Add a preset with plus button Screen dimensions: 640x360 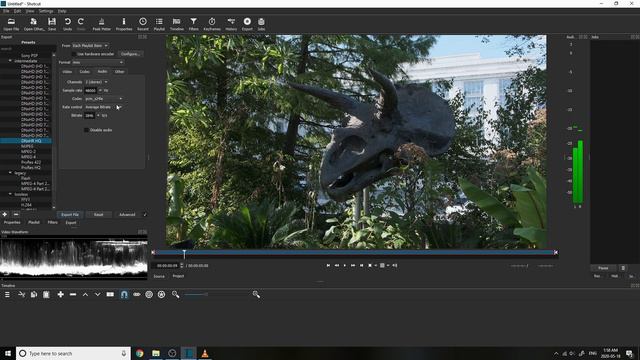(x=4, y=214)
